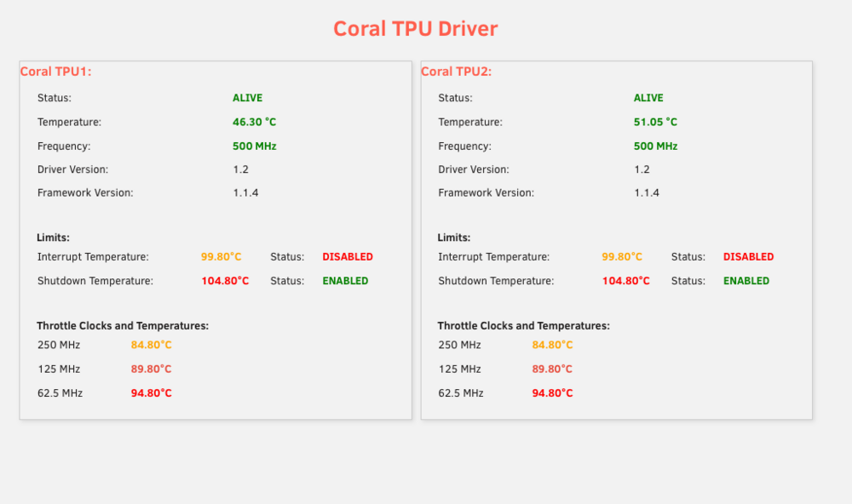852x504 pixels.
Task: Click TPU1 125 MHz throttle clock label
Action: point(59,369)
